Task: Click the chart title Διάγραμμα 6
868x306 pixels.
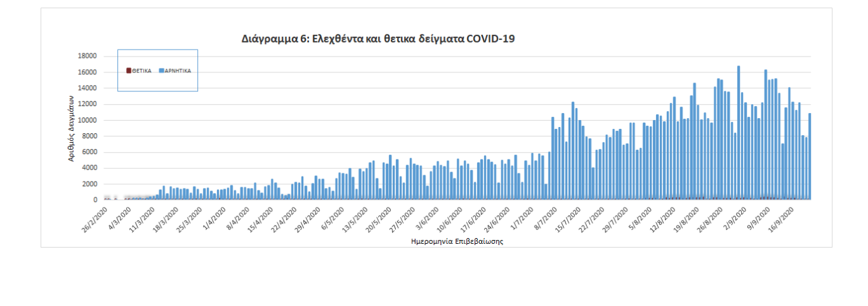Action: (x=378, y=39)
